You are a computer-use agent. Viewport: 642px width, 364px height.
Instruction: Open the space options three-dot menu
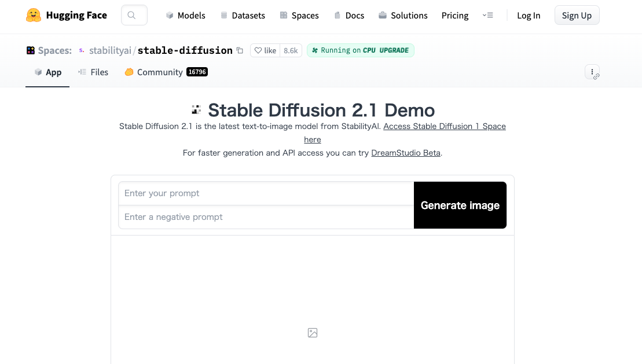(x=592, y=72)
